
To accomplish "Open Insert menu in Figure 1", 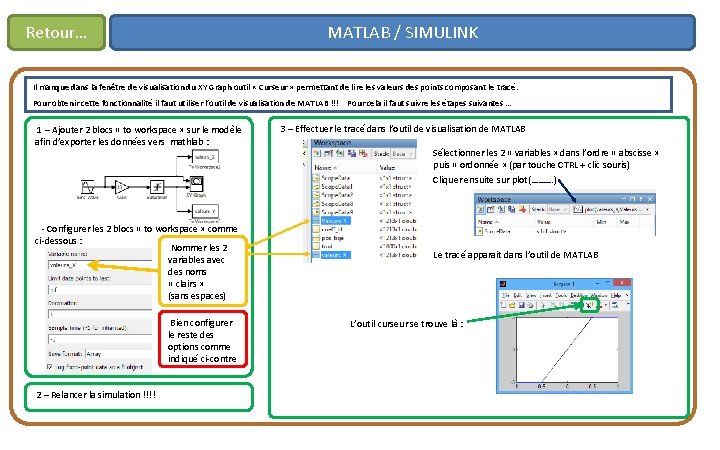I will pyautogui.click(x=546, y=296).
